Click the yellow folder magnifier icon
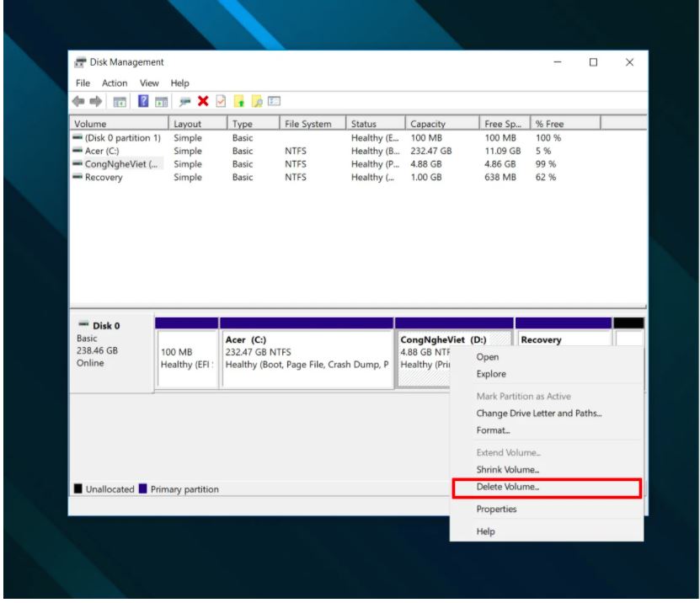This screenshot has height=603, width=700. (257, 102)
